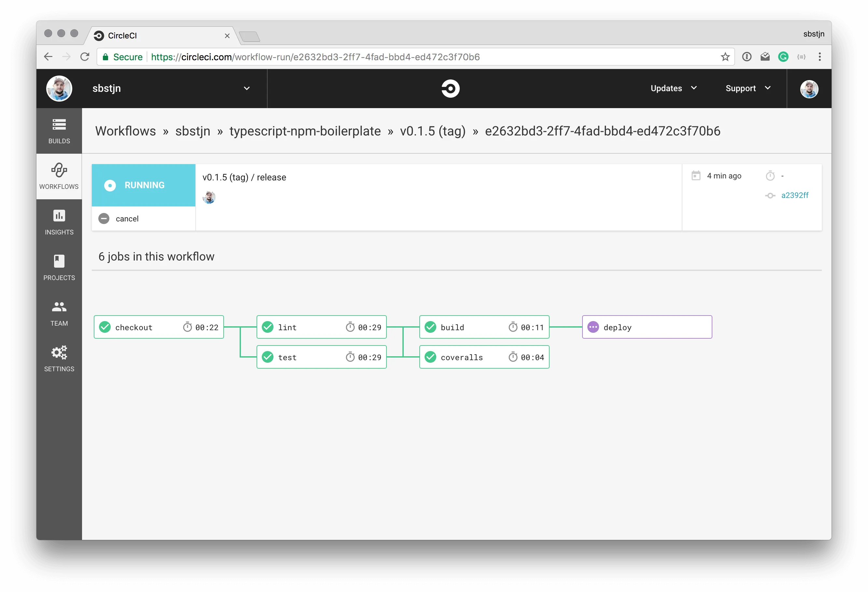Click the CircleCI logo in the header
This screenshot has width=868, height=592.
pos(450,89)
